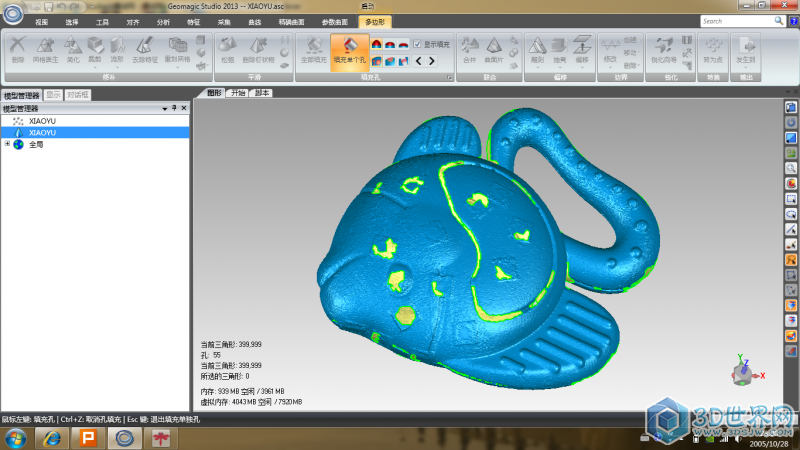This screenshot has width=800, height=450.
Task: Click the 转为点 (Convert to Points) tool
Action: coord(713,49)
